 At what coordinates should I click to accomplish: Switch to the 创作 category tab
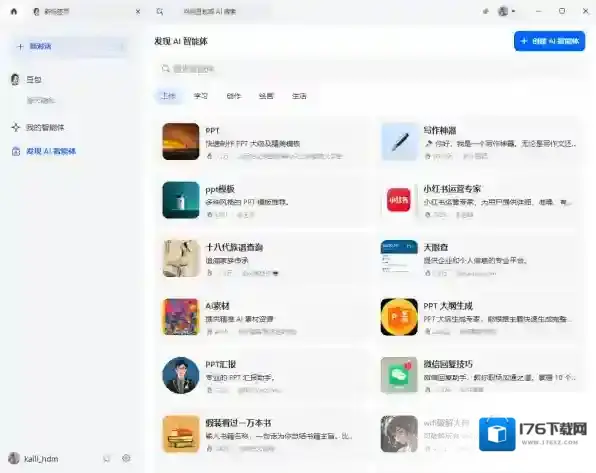(x=233, y=96)
